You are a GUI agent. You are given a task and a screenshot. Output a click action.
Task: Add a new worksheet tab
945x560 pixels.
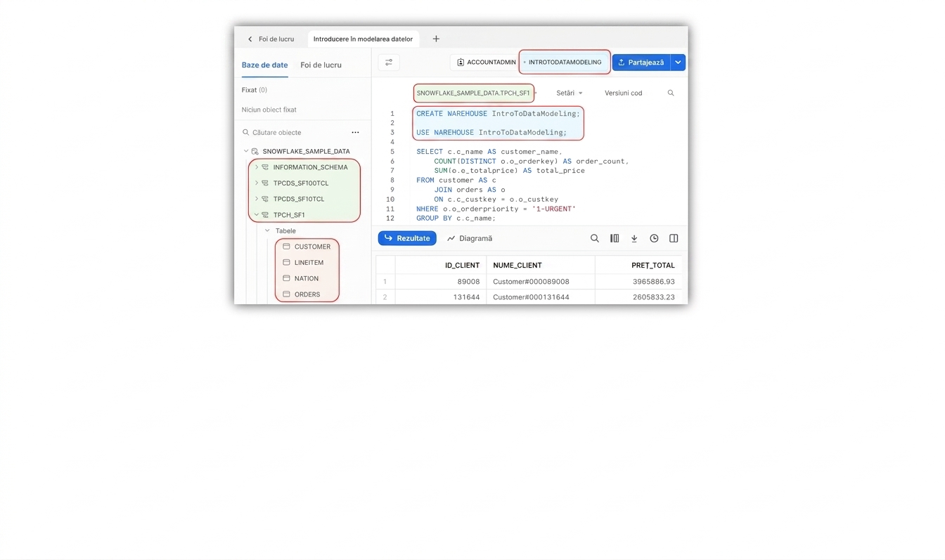pos(436,39)
